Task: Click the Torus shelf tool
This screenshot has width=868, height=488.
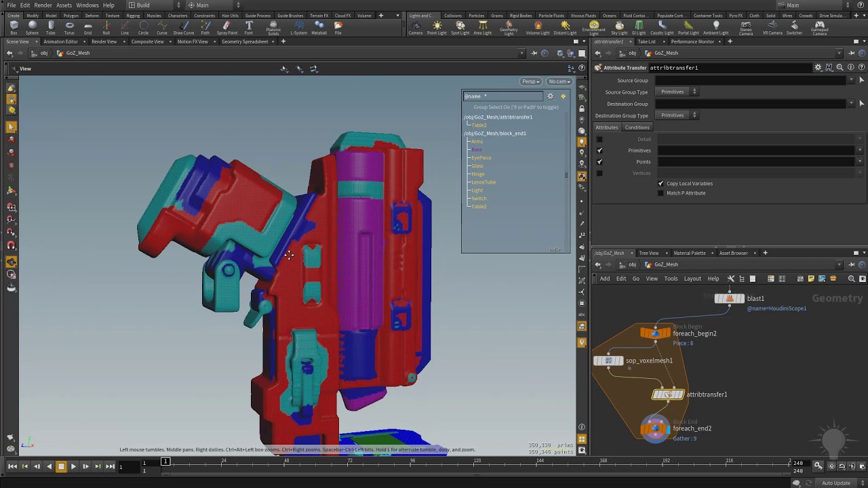Action: (69, 27)
